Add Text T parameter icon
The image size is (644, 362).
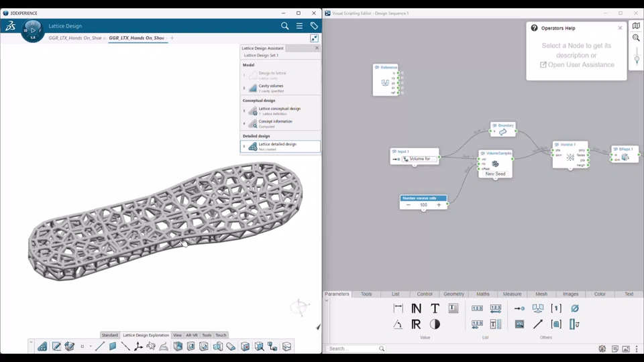click(x=435, y=308)
